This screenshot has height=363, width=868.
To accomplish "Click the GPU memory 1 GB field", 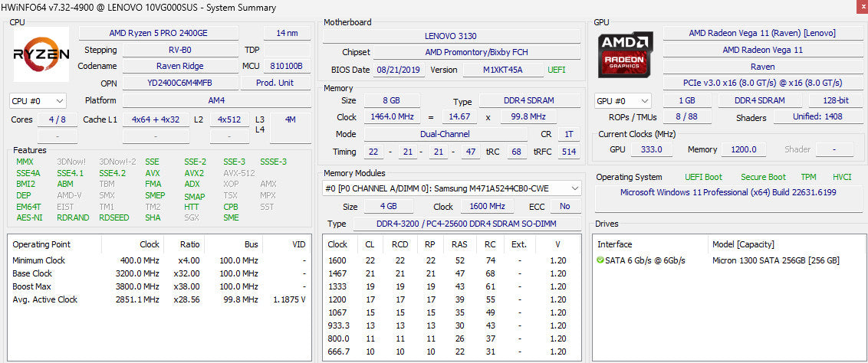I will tap(687, 100).
